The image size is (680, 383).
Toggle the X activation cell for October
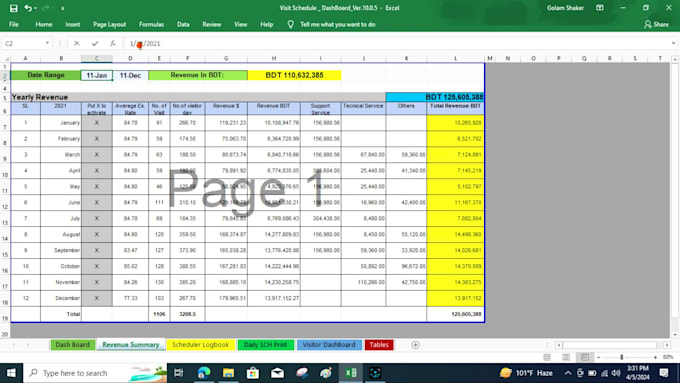click(x=97, y=266)
